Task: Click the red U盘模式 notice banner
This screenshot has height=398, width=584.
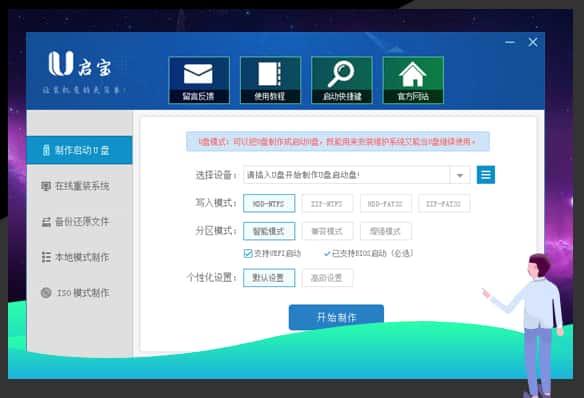Action: pos(338,141)
